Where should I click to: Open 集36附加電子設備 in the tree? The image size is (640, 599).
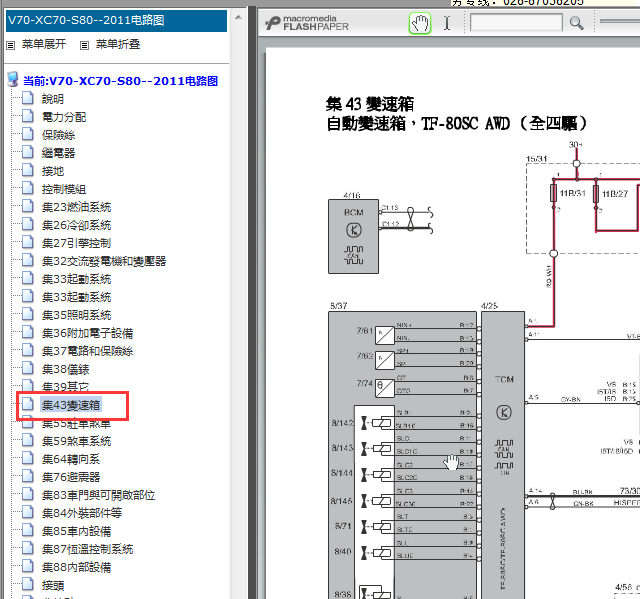pyautogui.click(x=87, y=333)
